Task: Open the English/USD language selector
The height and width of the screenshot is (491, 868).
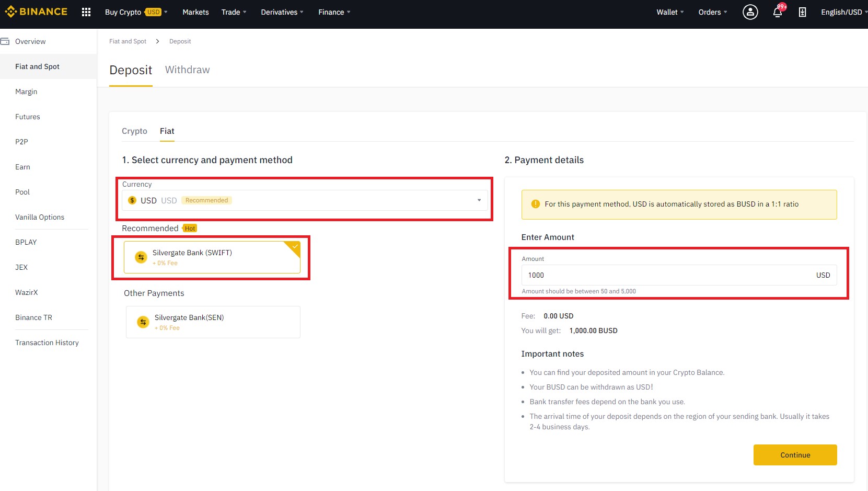Action: 843,12
